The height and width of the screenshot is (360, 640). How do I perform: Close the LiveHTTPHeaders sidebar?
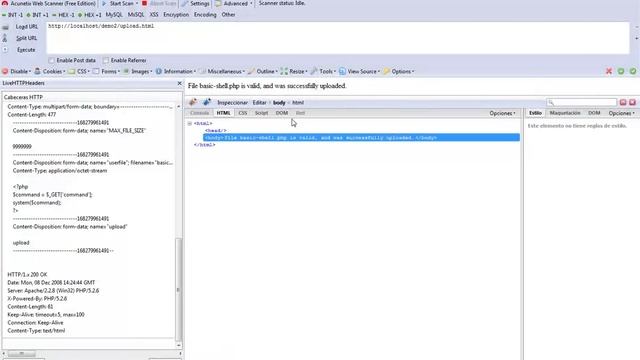(180, 83)
